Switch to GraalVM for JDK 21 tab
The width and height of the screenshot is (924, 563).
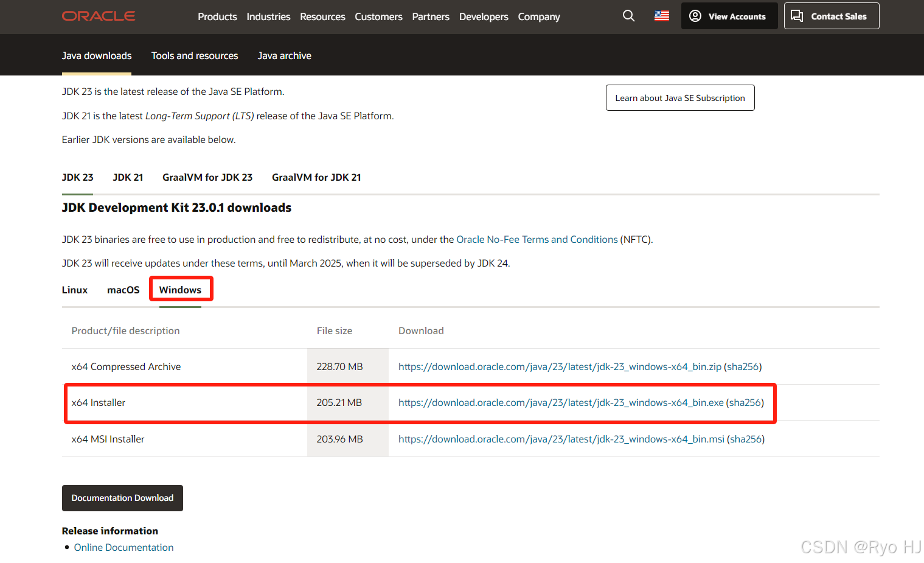316,177
